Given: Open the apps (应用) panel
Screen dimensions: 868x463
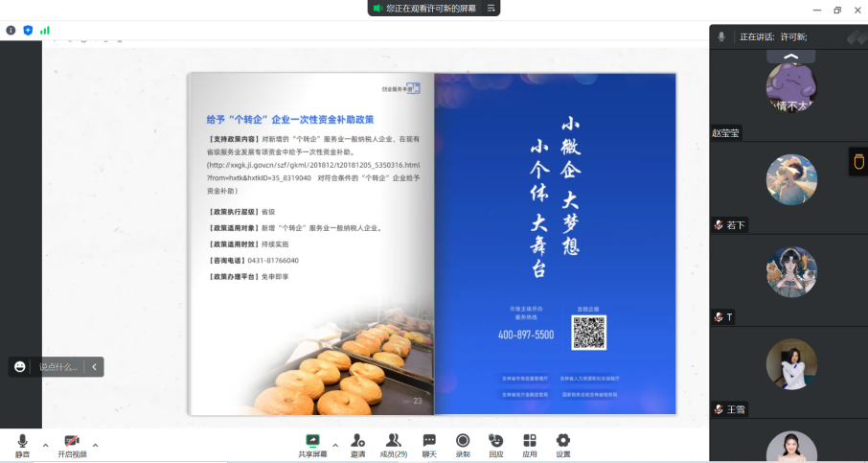Looking at the screenshot, I should 530,445.
